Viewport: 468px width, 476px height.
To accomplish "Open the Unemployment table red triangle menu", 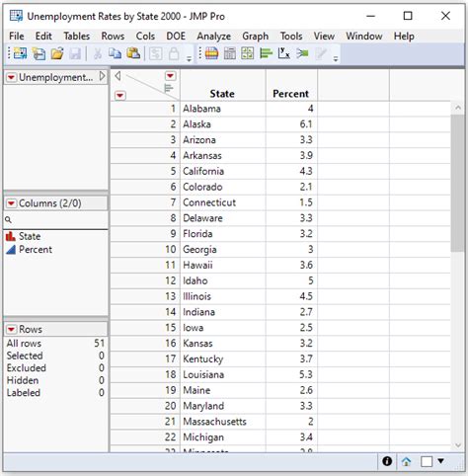I will 11,77.
